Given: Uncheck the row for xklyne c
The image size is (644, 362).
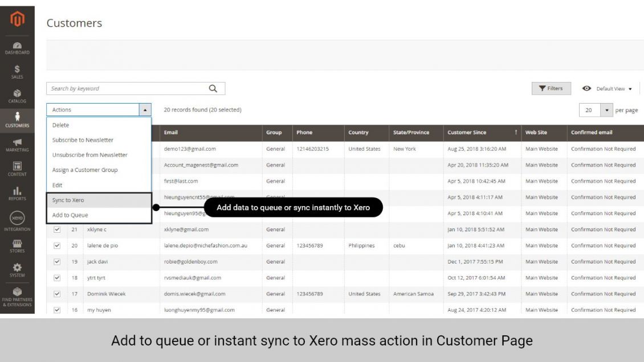Looking at the screenshot, I should point(57,229).
